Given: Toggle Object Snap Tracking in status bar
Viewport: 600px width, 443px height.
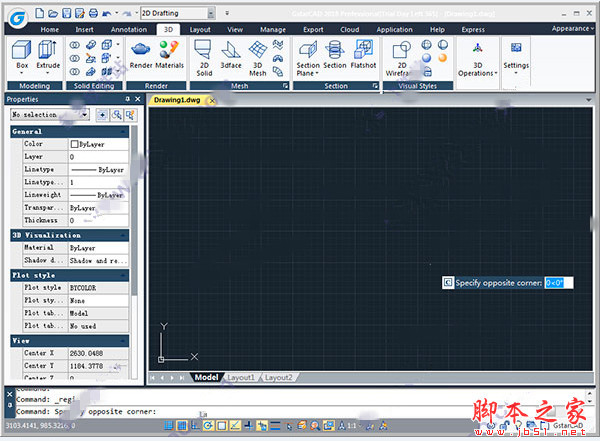Looking at the screenshot, I should (235, 425).
